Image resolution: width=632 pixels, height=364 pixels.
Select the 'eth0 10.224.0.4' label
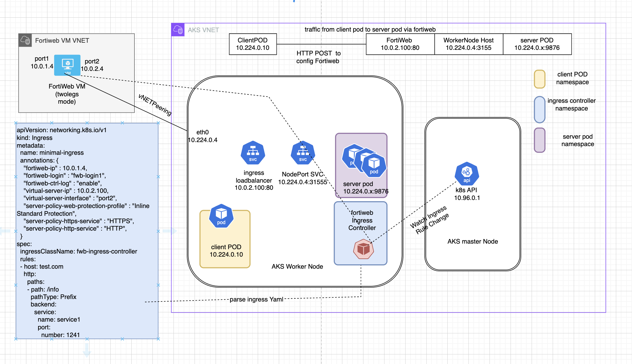click(x=203, y=136)
